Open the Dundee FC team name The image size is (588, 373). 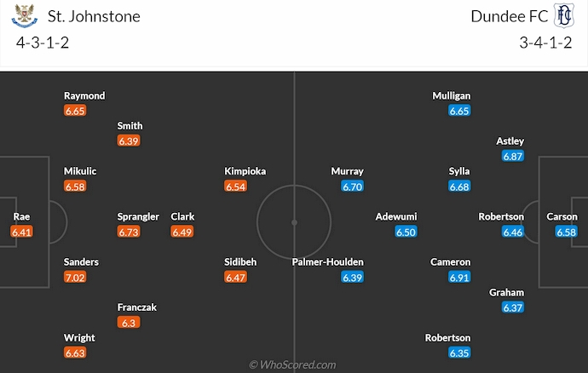508,16
